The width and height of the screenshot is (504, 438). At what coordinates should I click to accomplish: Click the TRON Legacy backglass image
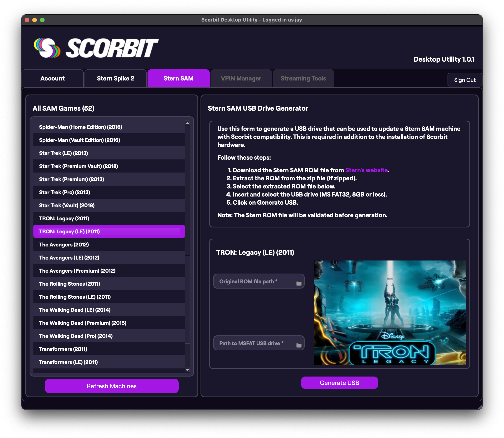pos(390,312)
